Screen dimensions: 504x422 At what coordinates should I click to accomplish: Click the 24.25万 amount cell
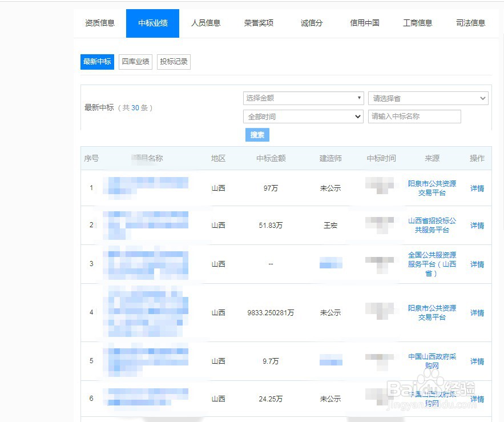click(271, 399)
